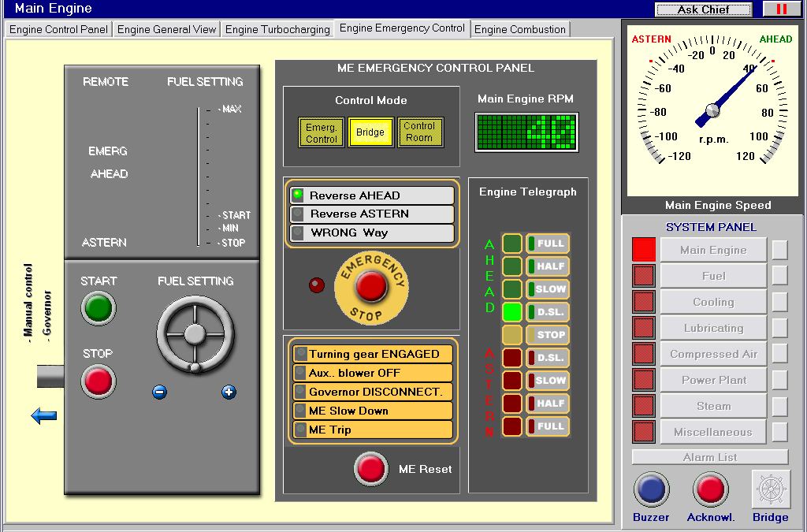Click Governor DISCONNECT. indicator
This screenshot has width=807, height=532.
point(372,392)
